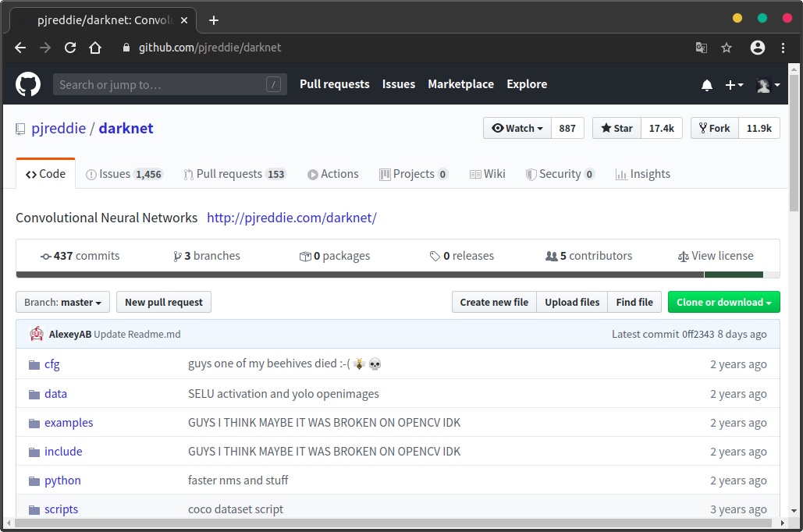
Task: Expand the Watch dropdown
Action: pos(517,128)
